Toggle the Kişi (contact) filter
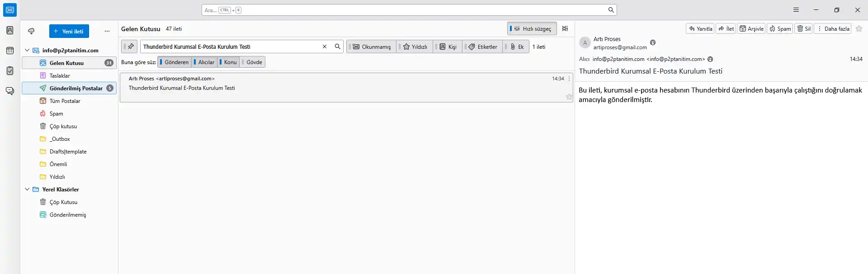This screenshot has width=868, height=274. [448, 46]
